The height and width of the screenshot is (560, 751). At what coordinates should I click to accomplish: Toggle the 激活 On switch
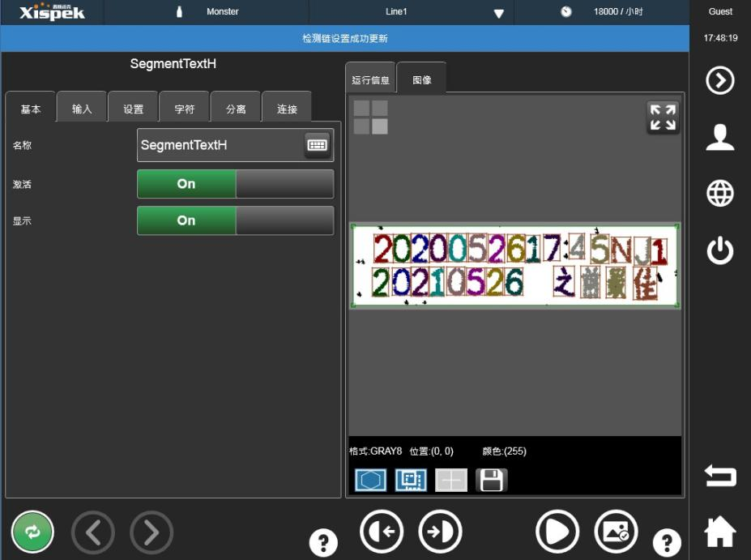[235, 184]
